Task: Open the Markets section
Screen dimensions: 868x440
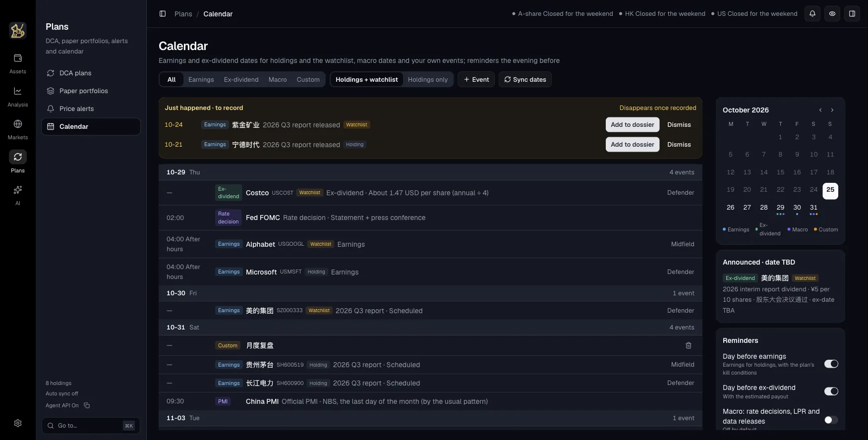Action: pos(18,130)
